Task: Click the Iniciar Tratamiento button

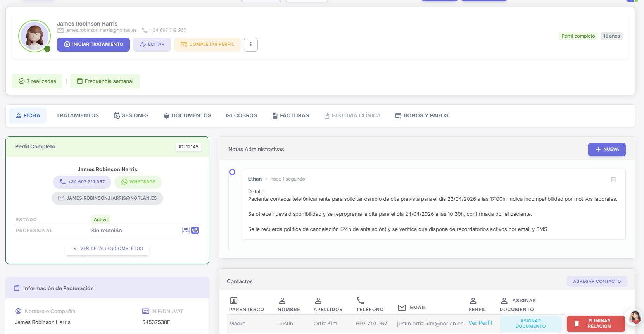Action: [93, 45]
